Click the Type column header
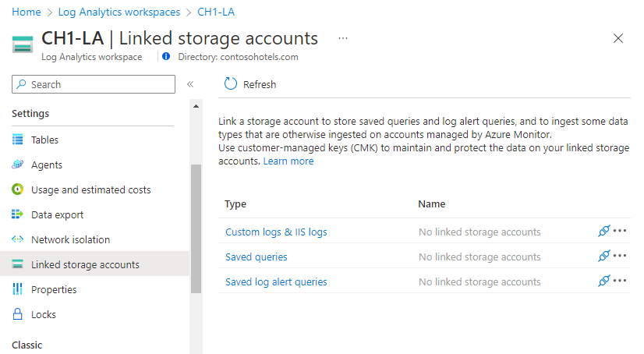The width and height of the screenshot is (644, 354). click(x=235, y=204)
